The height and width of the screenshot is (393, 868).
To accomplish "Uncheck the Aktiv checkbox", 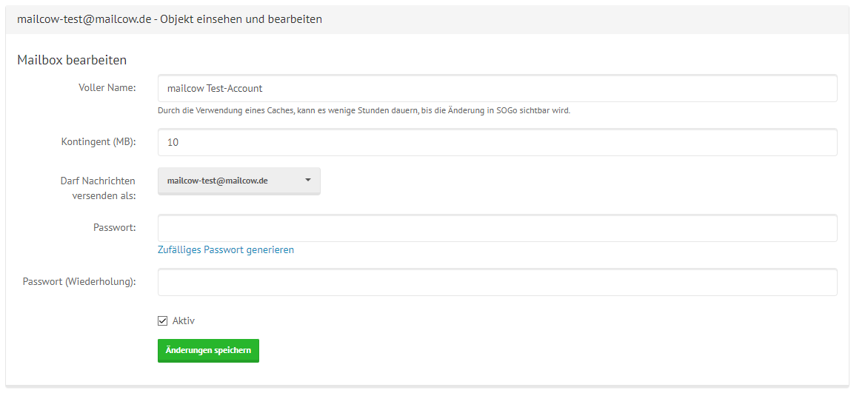I will pyautogui.click(x=163, y=320).
